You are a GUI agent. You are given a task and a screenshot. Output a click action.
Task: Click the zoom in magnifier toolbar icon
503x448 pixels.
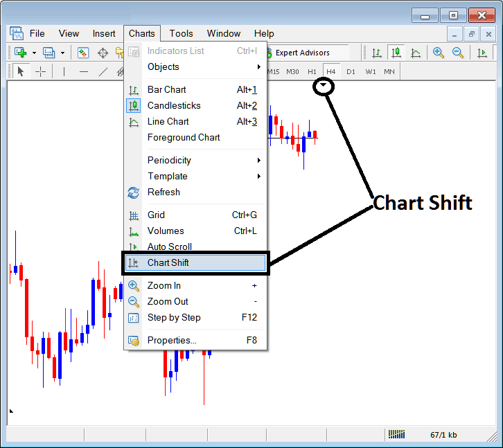(438, 53)
